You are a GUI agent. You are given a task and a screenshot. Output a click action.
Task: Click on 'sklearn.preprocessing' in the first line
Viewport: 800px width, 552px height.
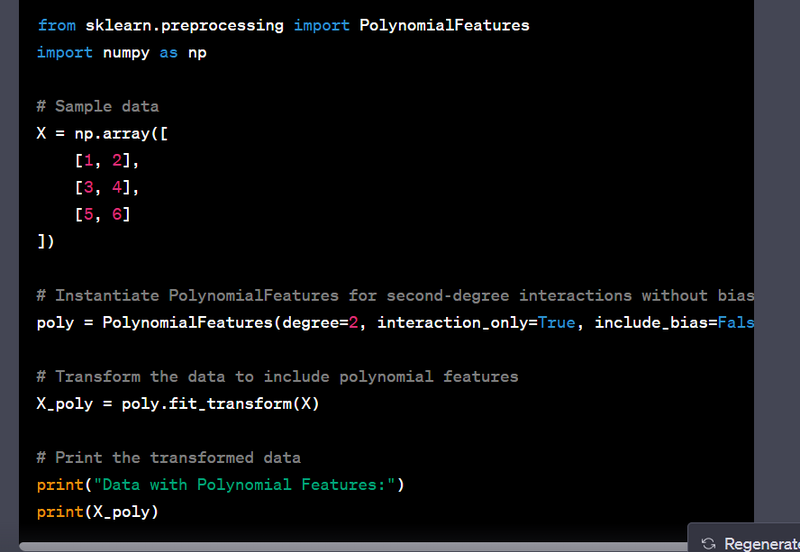(186, 25)
